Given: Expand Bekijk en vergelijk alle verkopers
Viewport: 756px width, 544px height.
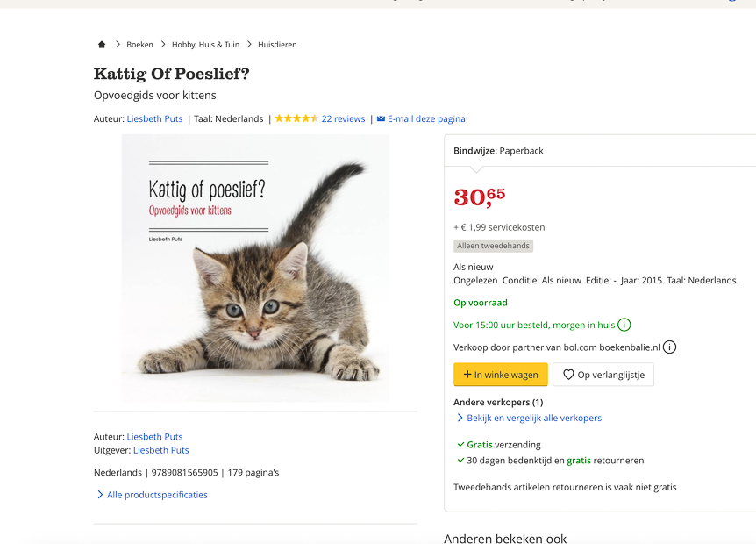Looking at the screenshot, I should 529,419.
